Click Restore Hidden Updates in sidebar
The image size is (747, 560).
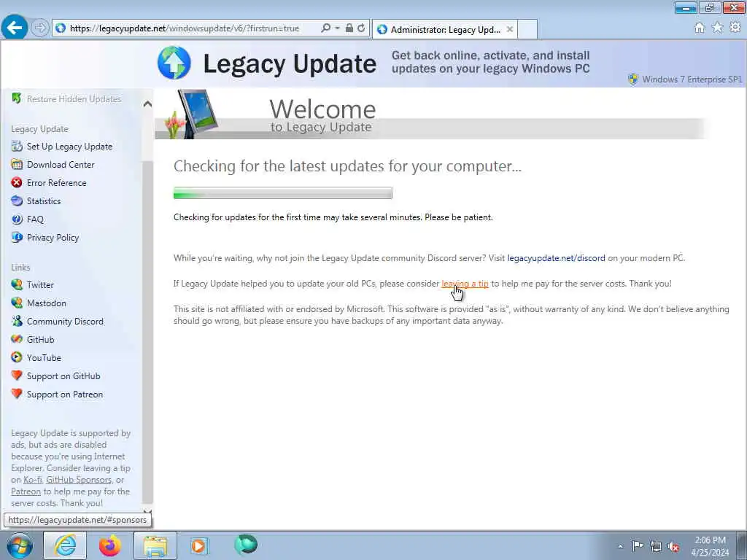coord(74,99)
